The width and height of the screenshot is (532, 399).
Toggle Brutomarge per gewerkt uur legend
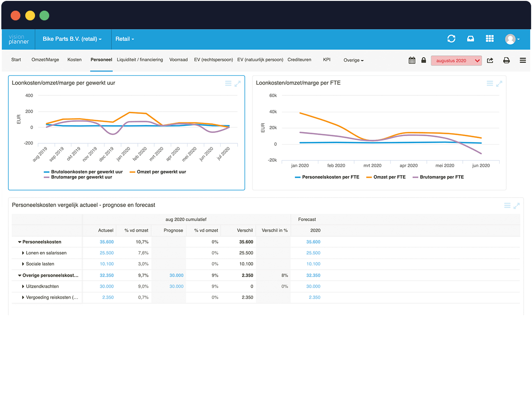click(78, 177)
